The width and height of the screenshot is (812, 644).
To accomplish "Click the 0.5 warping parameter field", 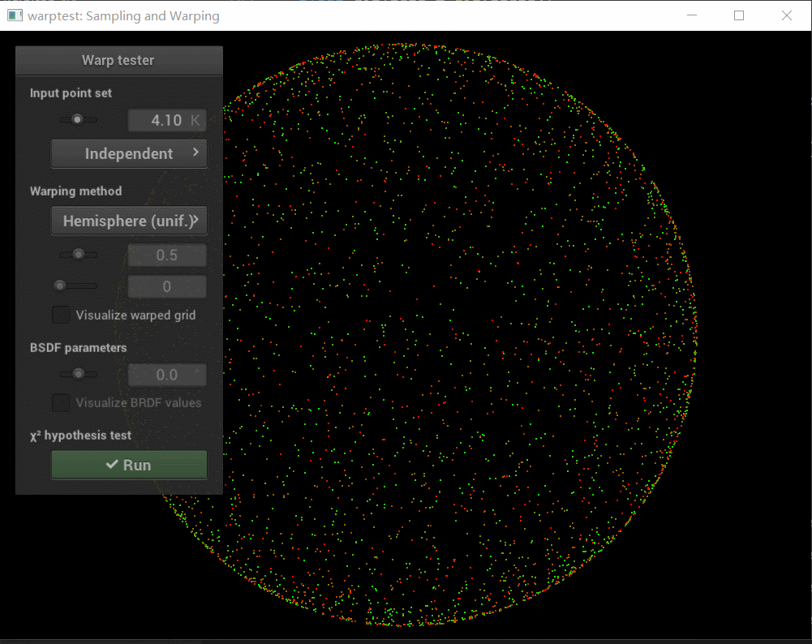I will click(167, 255).
